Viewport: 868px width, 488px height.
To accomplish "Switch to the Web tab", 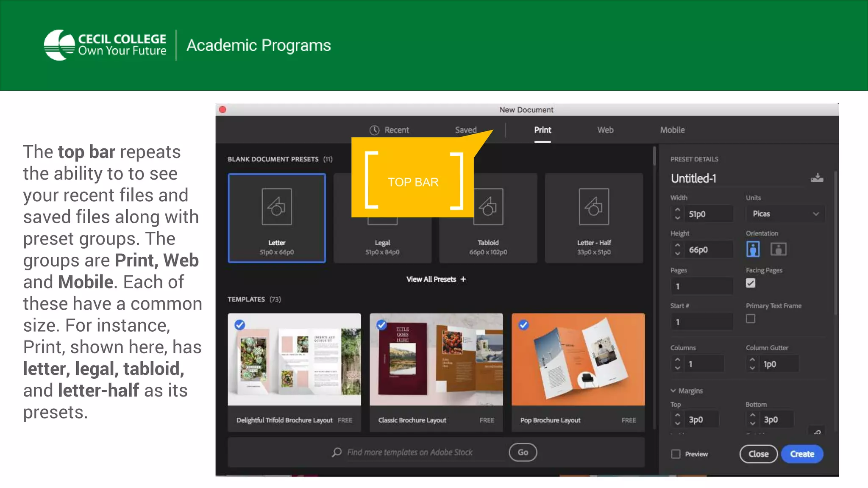I will (605, 130).
